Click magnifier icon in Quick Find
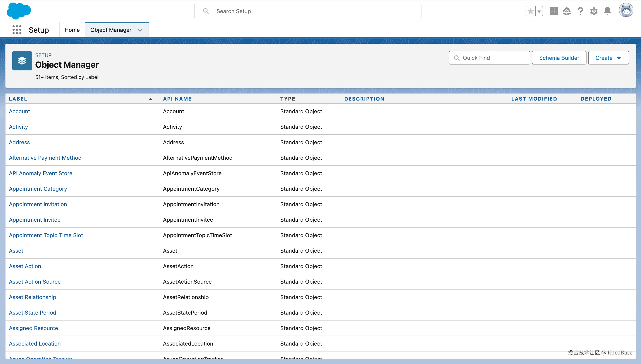This screenshot has width=641, height=364. tap(457, 58)
